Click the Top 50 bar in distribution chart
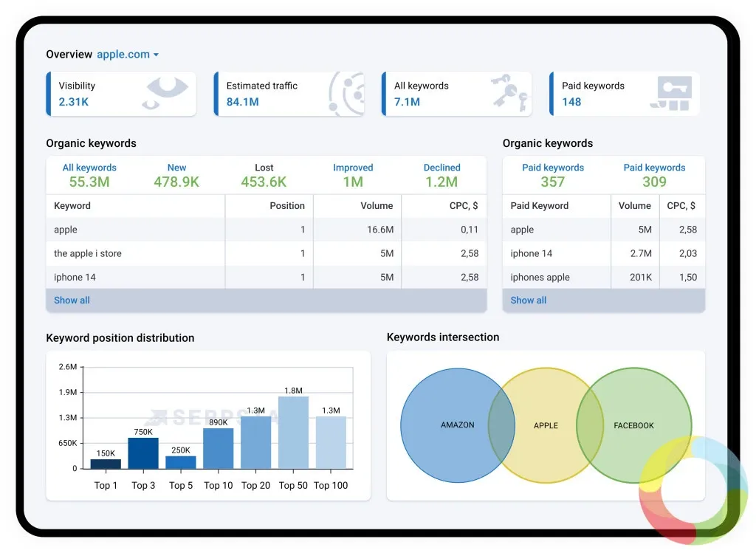This screenshot has width=756, height=553. pos(293,433)
